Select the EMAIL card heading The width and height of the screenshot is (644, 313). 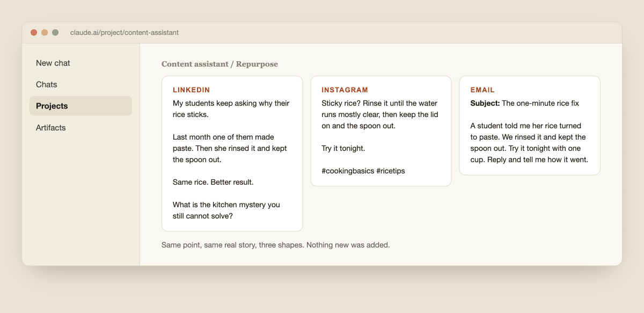(x=482, y=90)
